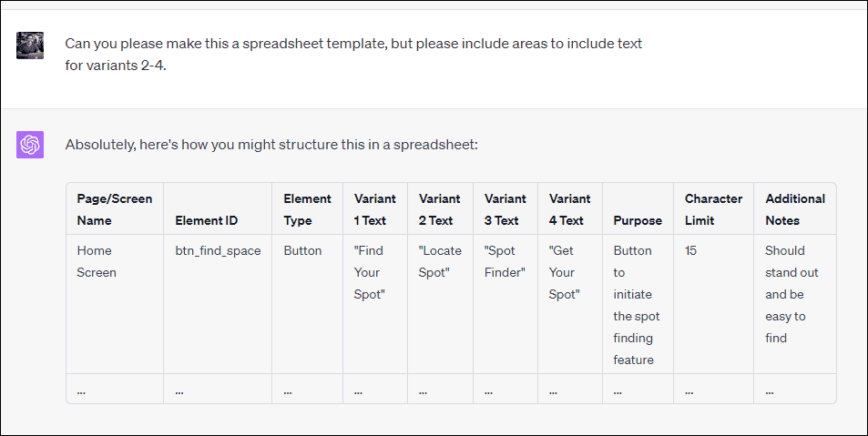Click the "Locate Spot" variant cell
Image resolution: width=868 pixels, height=436 pixels.
point(440,304)
